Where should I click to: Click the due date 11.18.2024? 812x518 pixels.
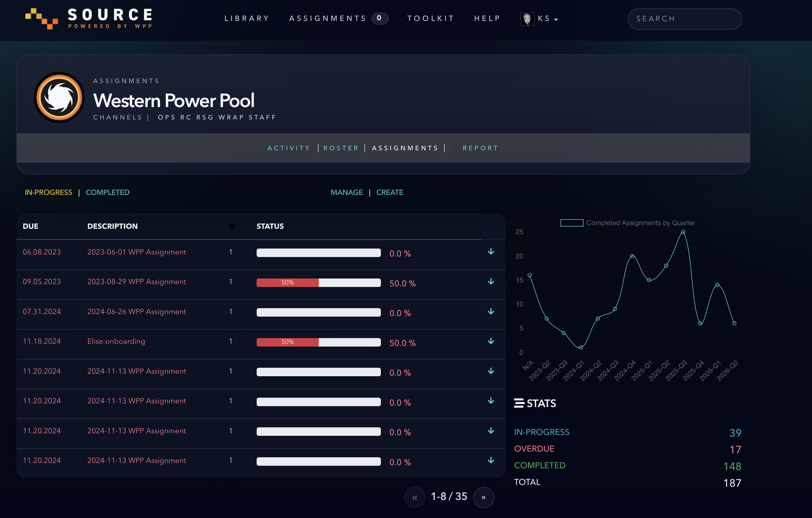click(42, 341)
